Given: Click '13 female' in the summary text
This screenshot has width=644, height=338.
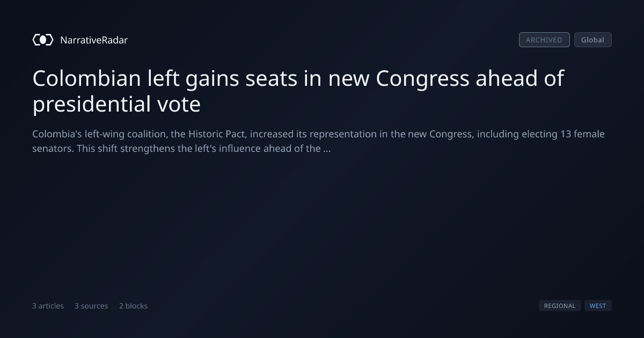Looking at the screenshot, I should (x=582, y=134).
